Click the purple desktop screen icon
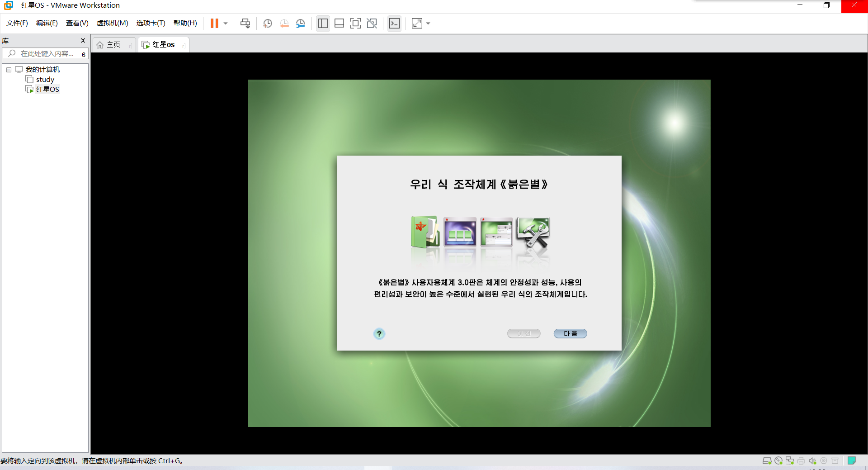 pyautogui.click(x=460, y=232)
